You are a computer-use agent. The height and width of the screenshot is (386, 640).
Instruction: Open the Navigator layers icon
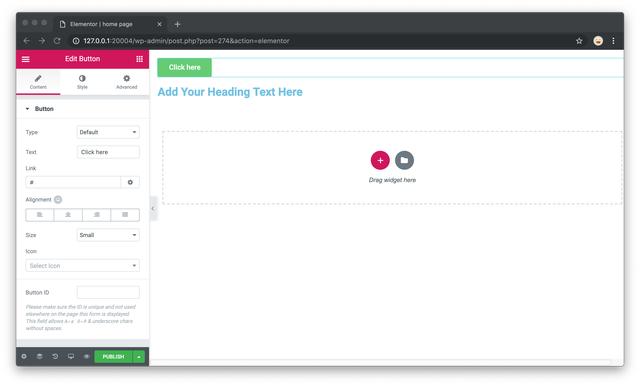click(x=40, y=357)
